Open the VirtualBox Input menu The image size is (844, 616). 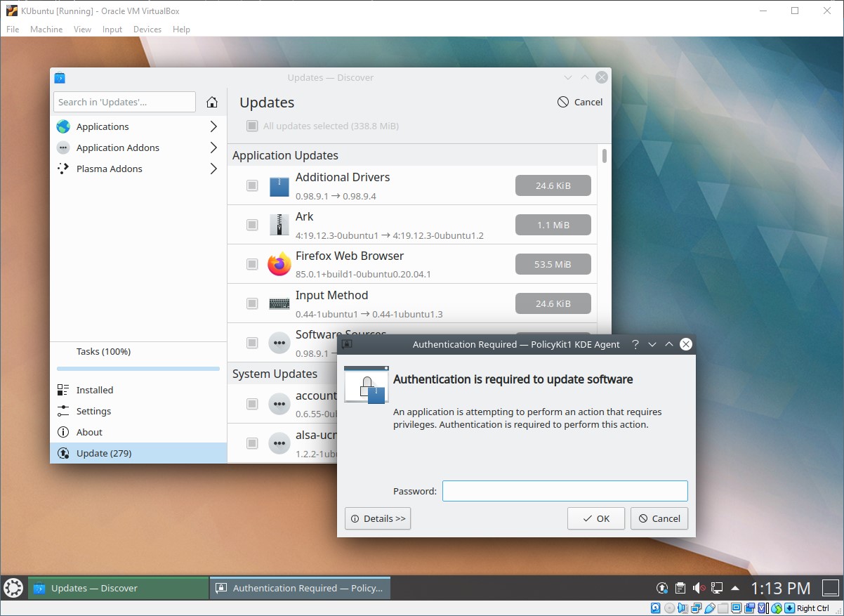pyautogui.click(x=112, y=30)
